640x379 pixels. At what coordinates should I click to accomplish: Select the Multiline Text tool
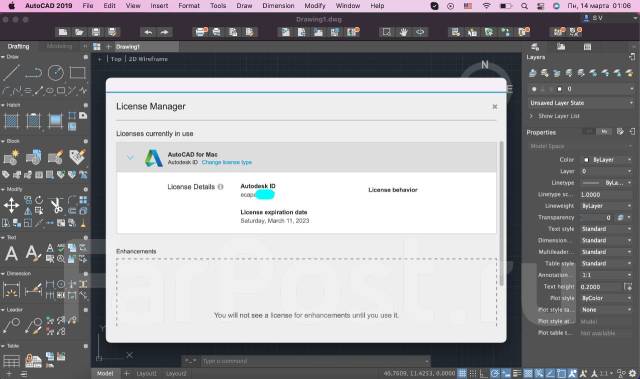[x=11, y=253]
